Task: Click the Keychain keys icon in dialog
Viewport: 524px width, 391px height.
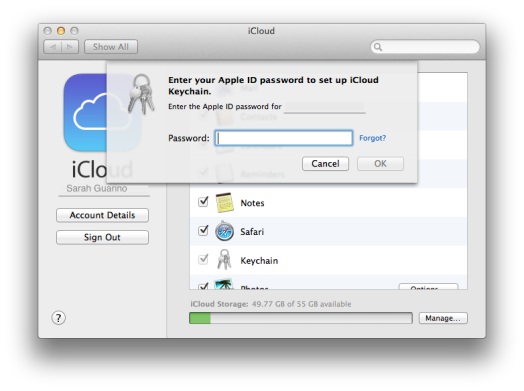Action: pos(141,94)
